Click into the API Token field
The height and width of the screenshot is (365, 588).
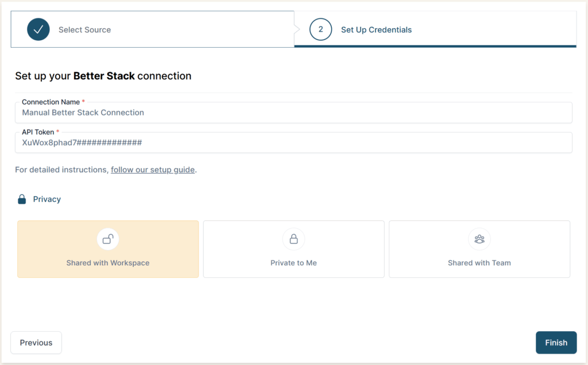(x=293, y=143)
